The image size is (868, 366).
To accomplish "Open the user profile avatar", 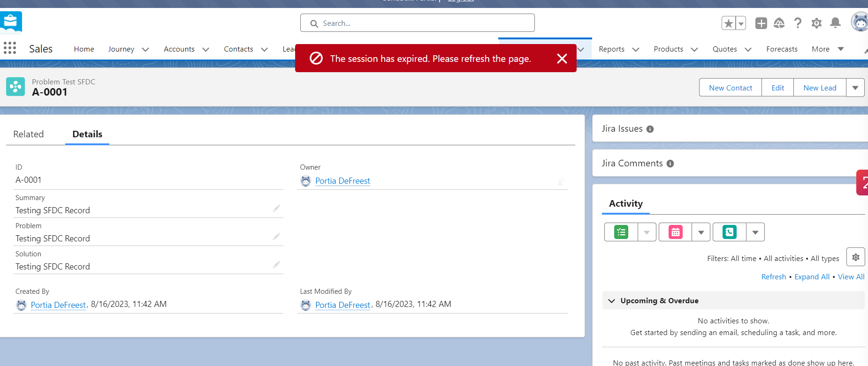I will pos(860,22).
